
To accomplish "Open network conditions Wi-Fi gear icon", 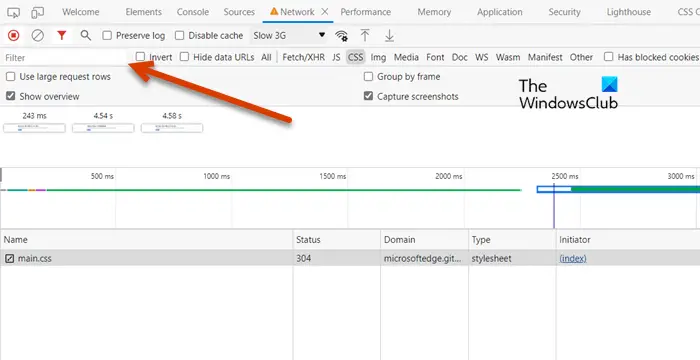I will pos(342,36).
